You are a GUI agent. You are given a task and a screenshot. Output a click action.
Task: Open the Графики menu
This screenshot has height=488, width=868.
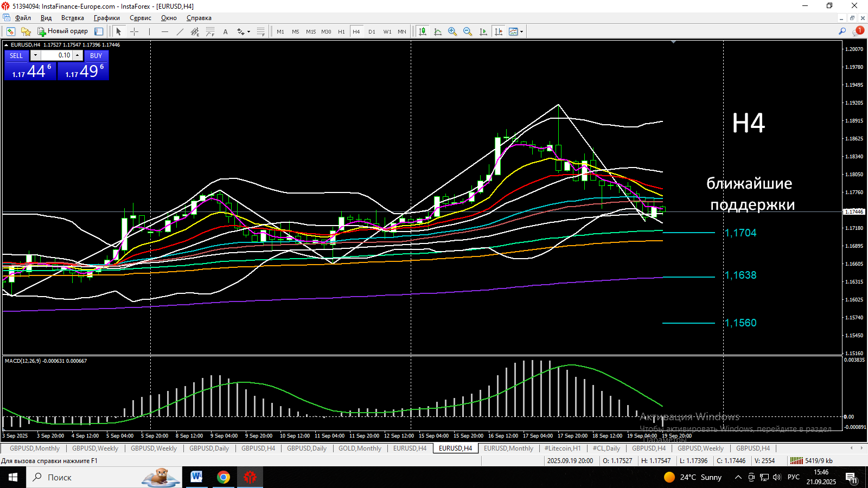click(x=106, y=18)
